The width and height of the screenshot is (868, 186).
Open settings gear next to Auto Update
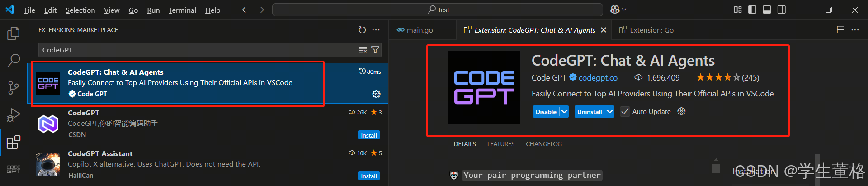click(x=681, y=112)
